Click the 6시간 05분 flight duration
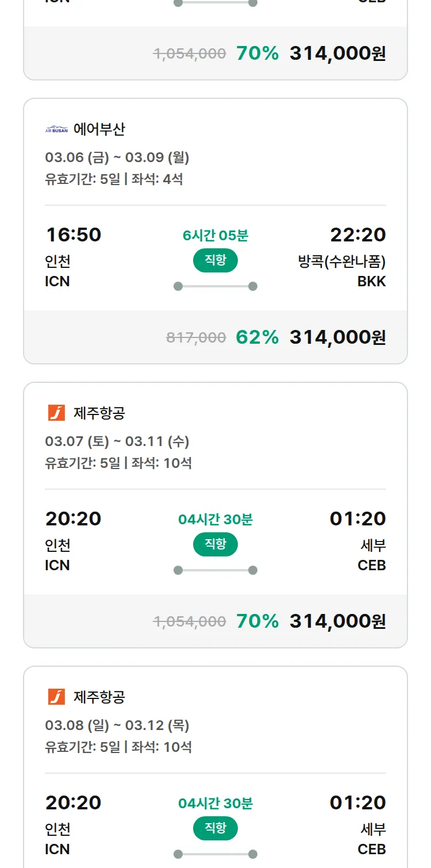431x868 pixels. point(215,236)
